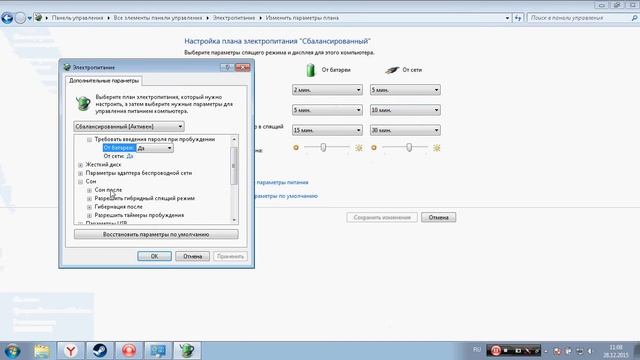Click the Применить button
This screenshot has height=360, width=640.
point(230,256)
